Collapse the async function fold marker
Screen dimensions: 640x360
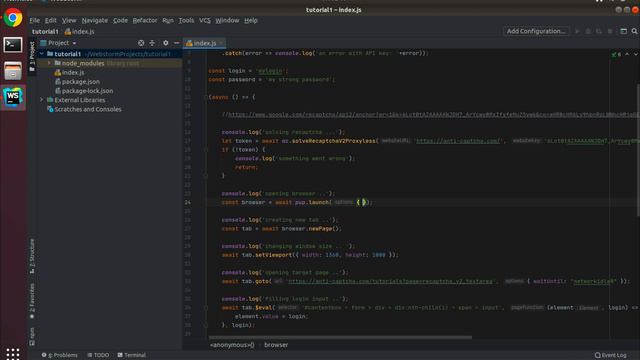(206, 97)
